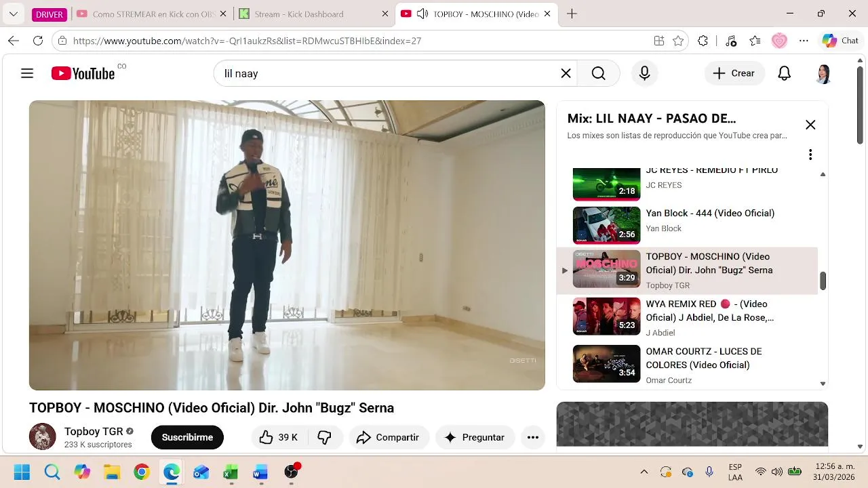
Task: Open more video actions ellipsis
Action: [x=533, y=437]
